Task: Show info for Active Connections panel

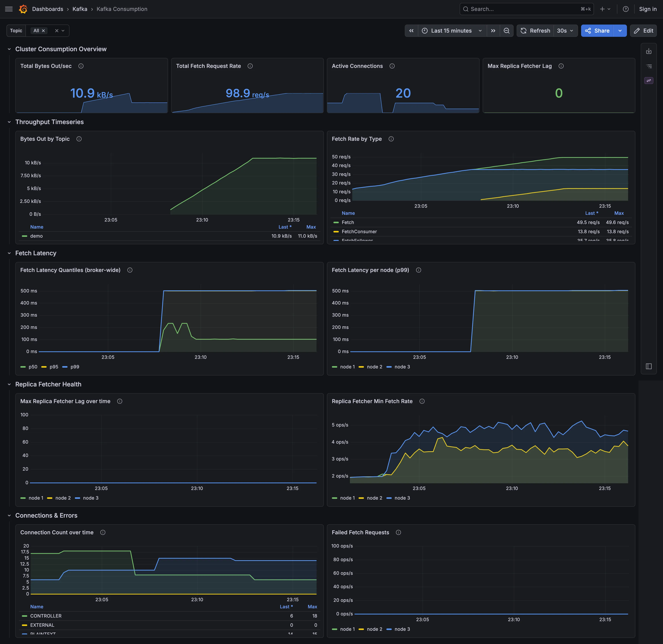Action: click(x=392, y=66)
